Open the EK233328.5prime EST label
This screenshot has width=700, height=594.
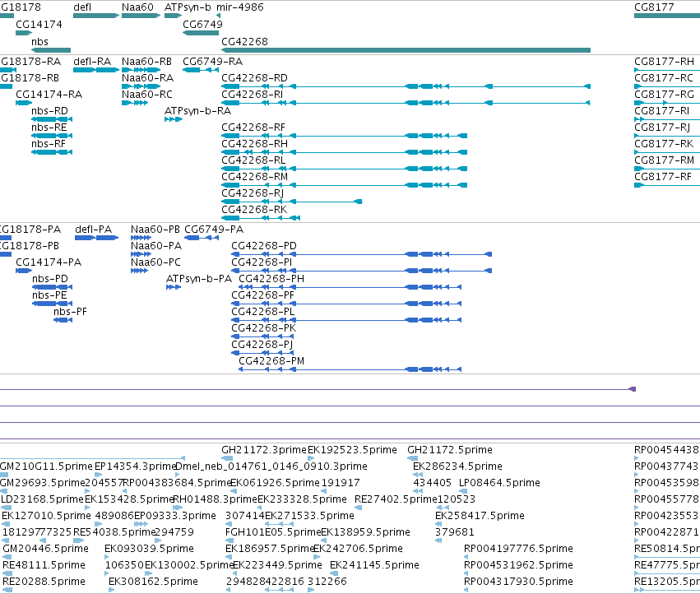[302, 499]
